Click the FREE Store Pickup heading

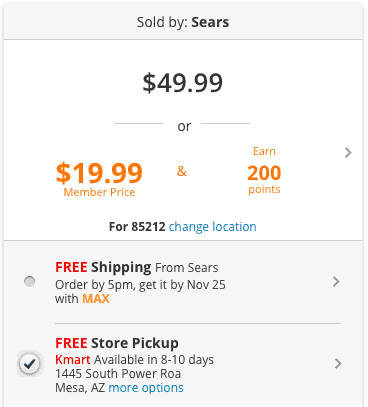117,343
